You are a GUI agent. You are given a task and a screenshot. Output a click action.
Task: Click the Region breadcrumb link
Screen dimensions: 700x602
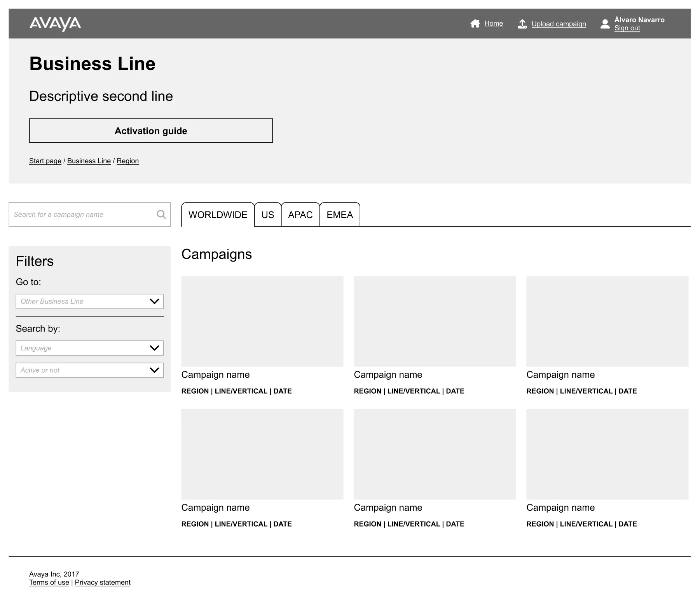pos(127,161)
